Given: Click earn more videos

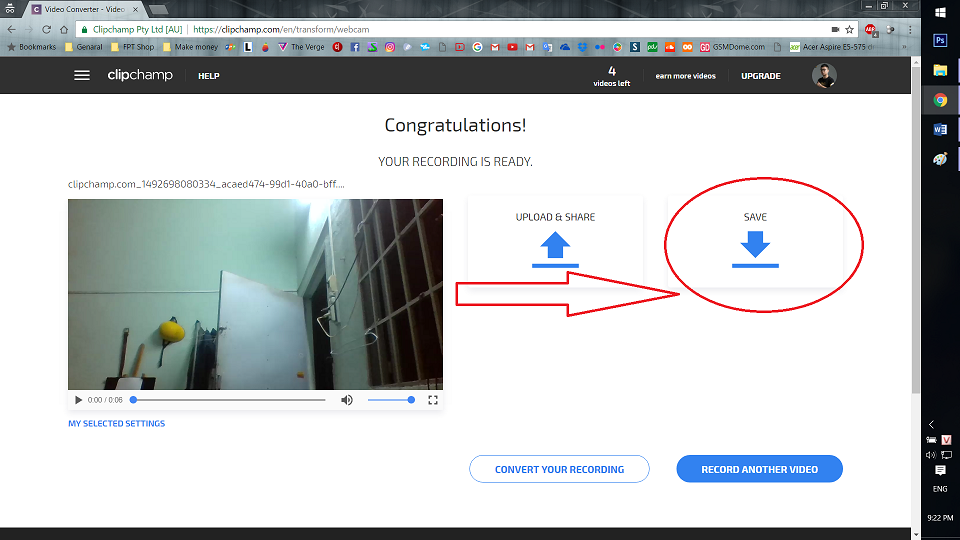Looking at the screenshot, I should coord(686,76).
